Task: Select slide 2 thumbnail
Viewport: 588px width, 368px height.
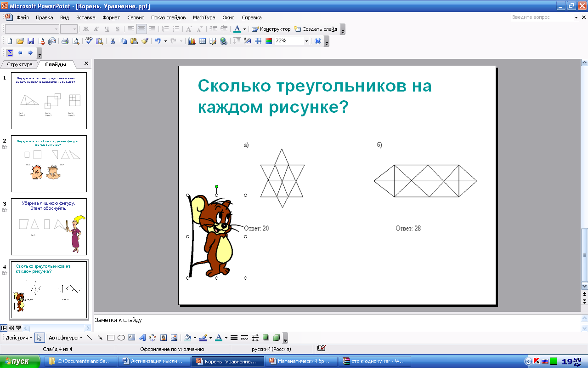Action: tap(49, 163)
